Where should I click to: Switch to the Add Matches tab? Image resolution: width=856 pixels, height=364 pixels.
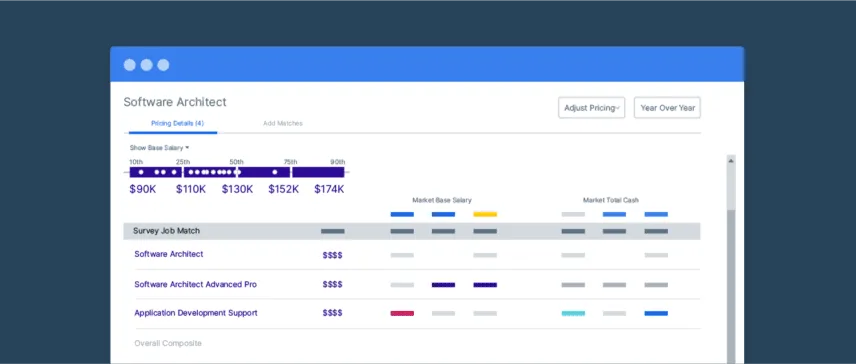[283, 123]
